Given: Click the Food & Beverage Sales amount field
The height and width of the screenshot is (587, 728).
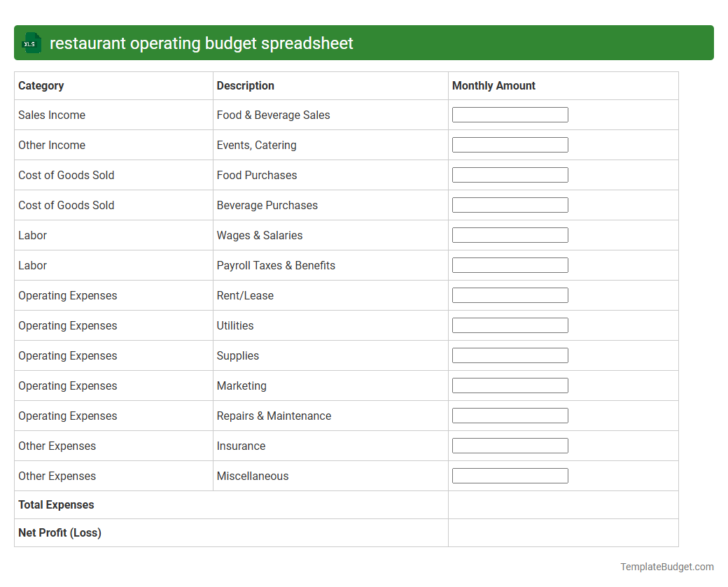Looking at the screenshot, I should [x=510, y=114].
